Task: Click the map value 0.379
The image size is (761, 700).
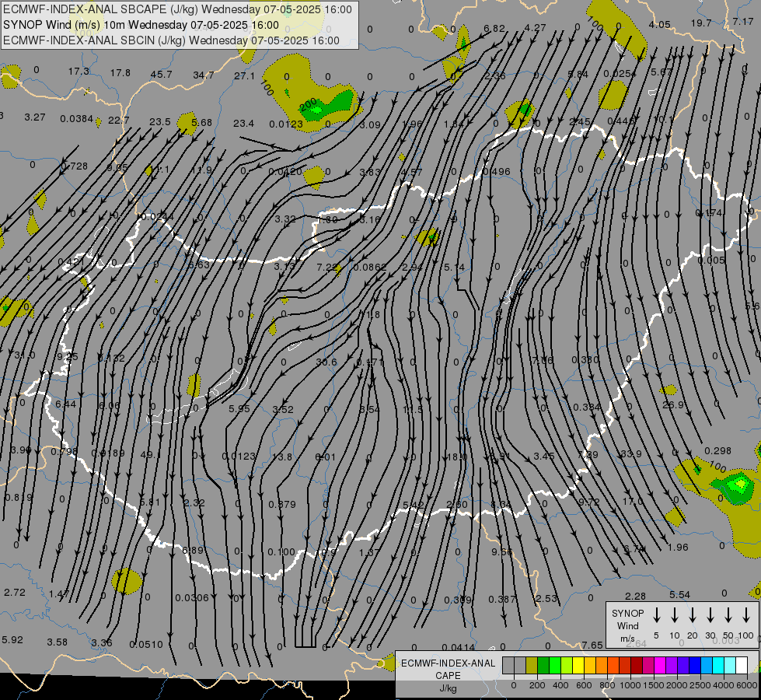Action: tap(282, 504)
